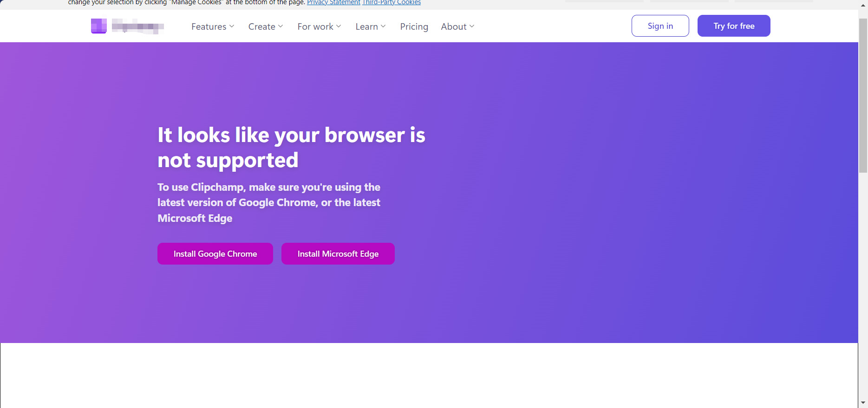The image size is (868, 408).
Task: Click the Try for free button
Action: tap(734, 26)
